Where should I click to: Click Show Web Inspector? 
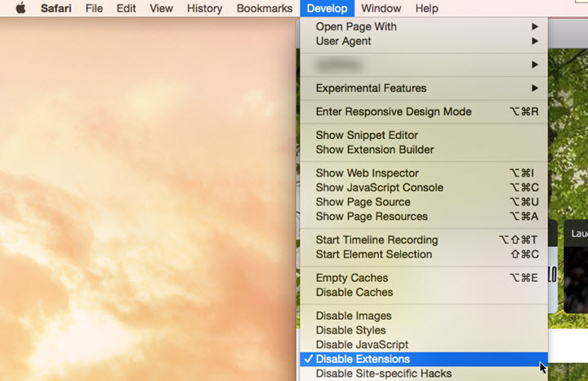coord(367,173)
